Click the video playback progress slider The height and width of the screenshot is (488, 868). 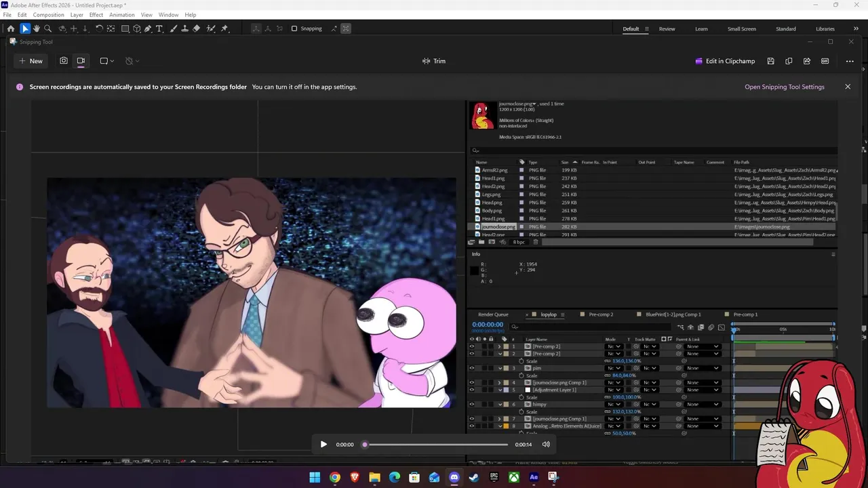(435, 445)
